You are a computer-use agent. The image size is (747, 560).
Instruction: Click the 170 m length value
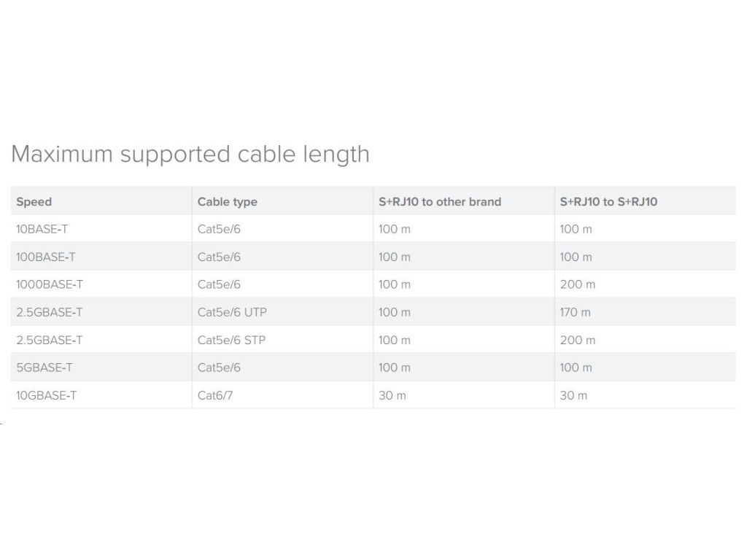point(575,312)
